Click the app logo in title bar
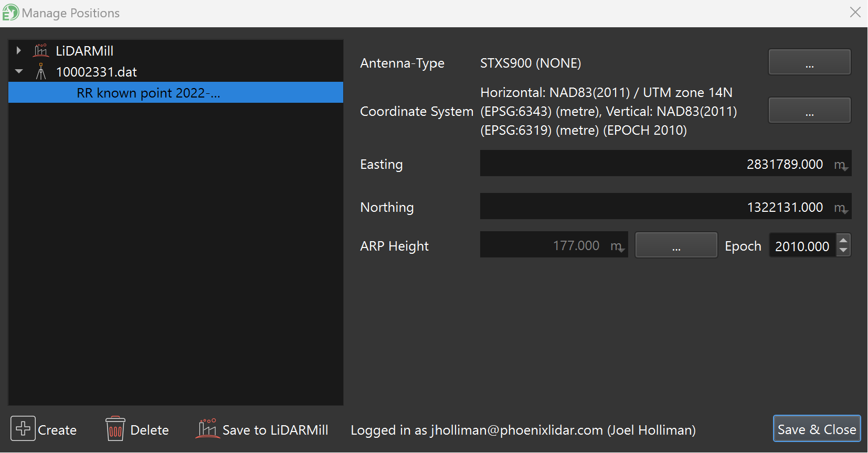Image resolution: width=868 pixels, height=453 pixels. tap(10, 13)
